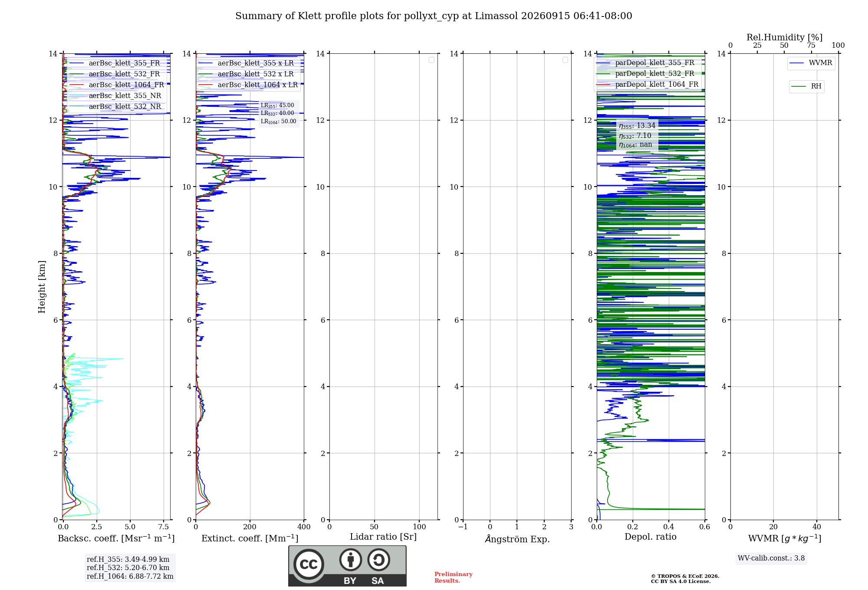Click legend entry aerBsc_klett_355_NR
This screenshot has width=868, height=590.
pyautogui.click(x=116, y=96)
